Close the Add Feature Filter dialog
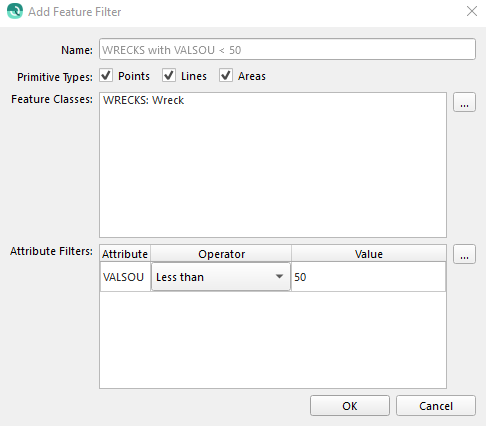The width and height of the screenshot is (486, 426). pos(472,11)
